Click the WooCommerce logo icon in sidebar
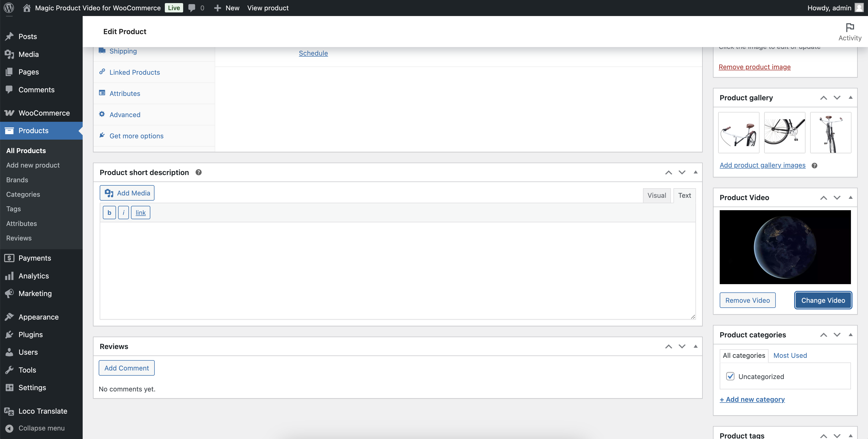 point(10,113)
